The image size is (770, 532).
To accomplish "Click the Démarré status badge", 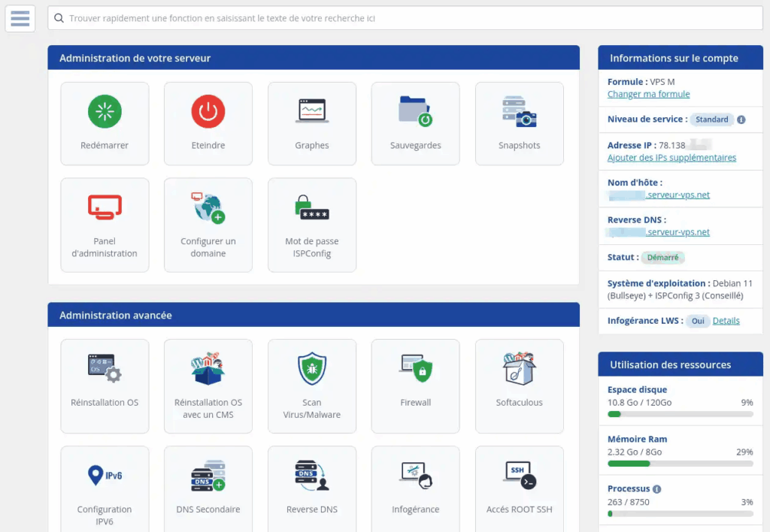I will click(662, 257).
